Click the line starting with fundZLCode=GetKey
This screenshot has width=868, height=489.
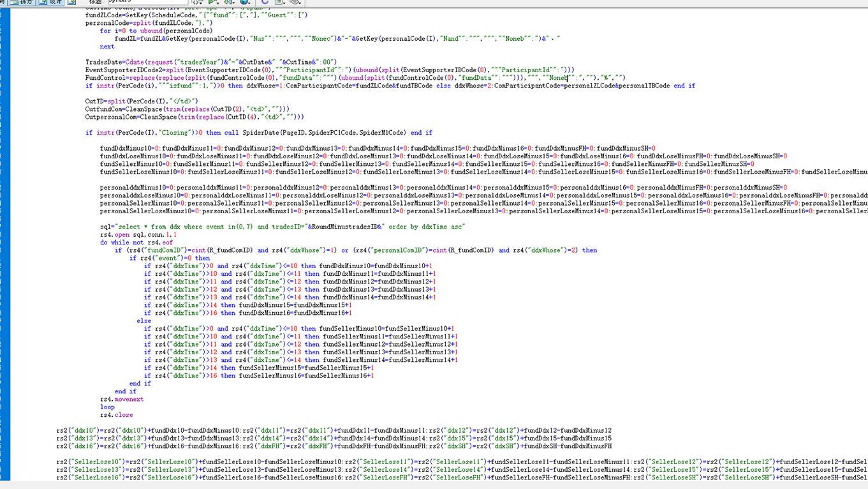(x=196, y=15)
